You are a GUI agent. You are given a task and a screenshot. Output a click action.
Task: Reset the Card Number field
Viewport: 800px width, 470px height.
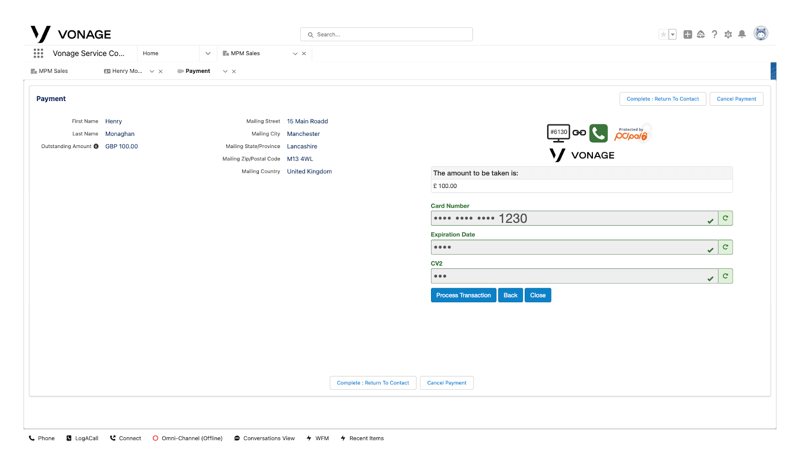click(725, 218)
